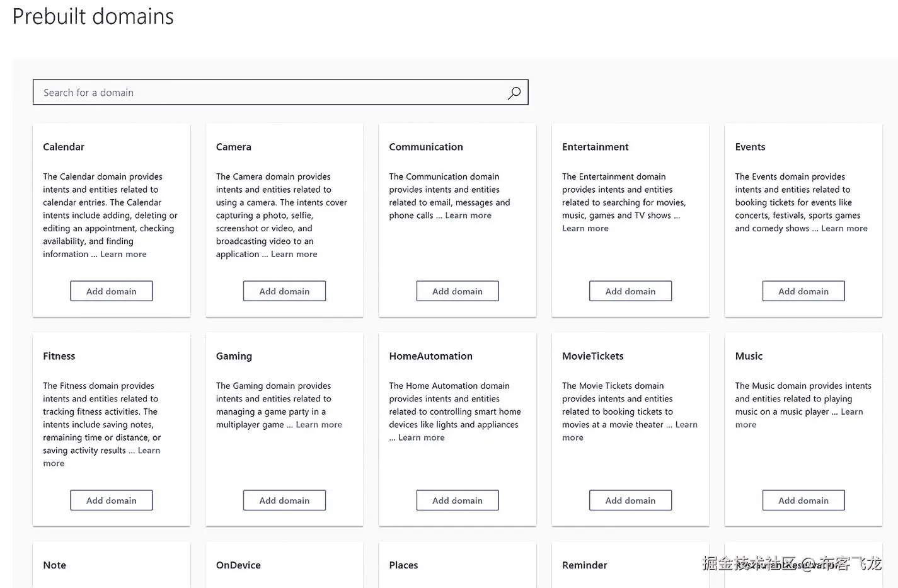898x588 pixels.
Task: Add the Events domain
Action: click(x=803, y=291)
